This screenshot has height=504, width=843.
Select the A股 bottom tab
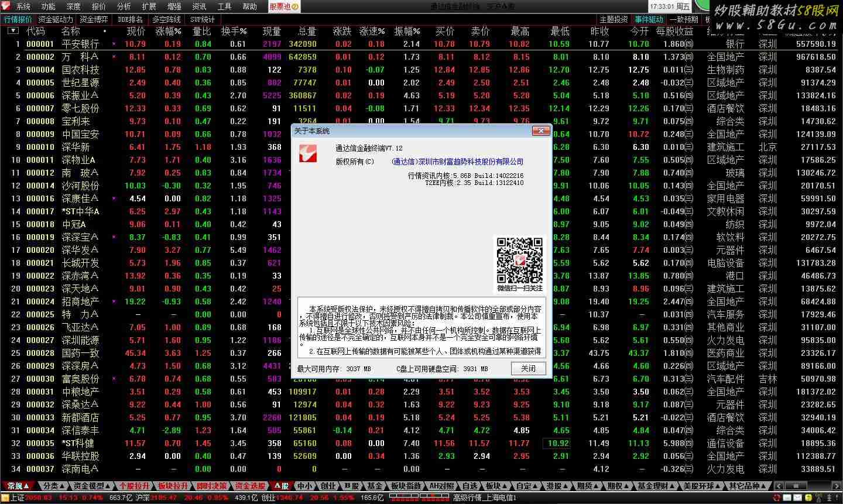click(282, 486)
